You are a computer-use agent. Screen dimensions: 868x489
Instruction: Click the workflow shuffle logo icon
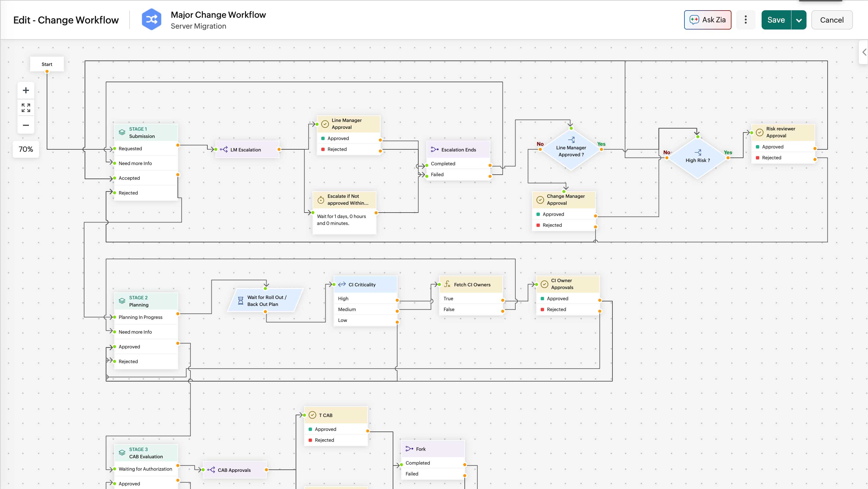coord(151,20)
